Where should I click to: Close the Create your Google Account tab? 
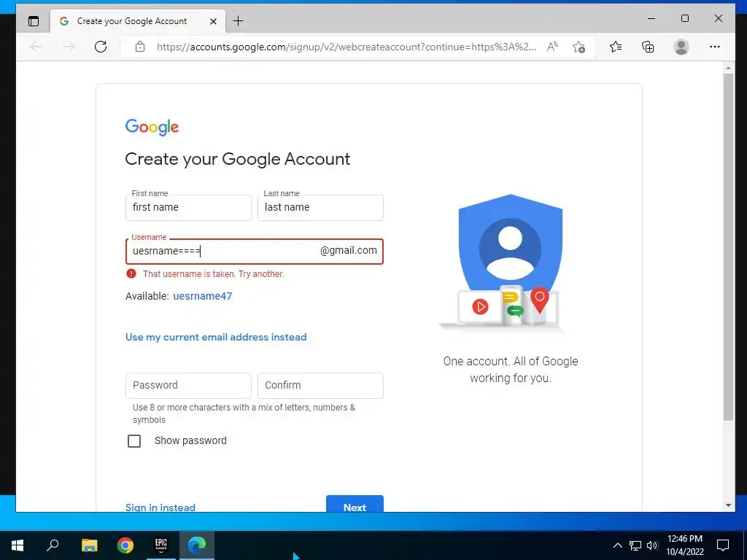[x=214, y=21]
